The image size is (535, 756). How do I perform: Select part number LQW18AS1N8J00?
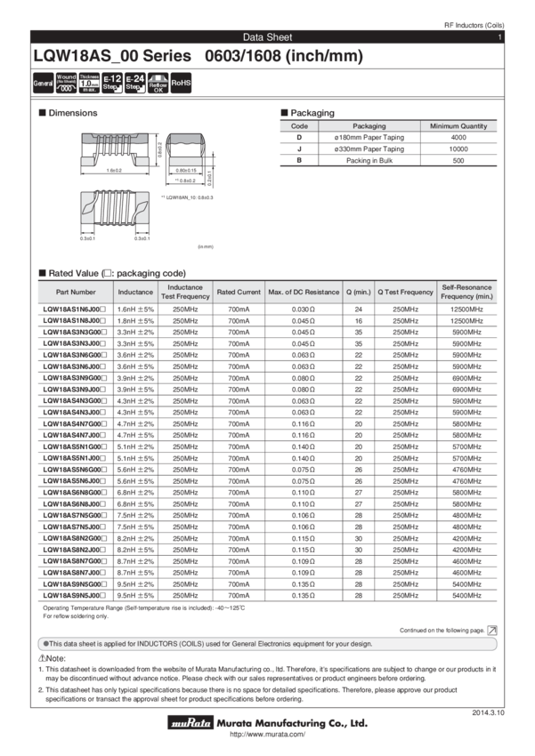pyautogui.click(x=74, y=320)
